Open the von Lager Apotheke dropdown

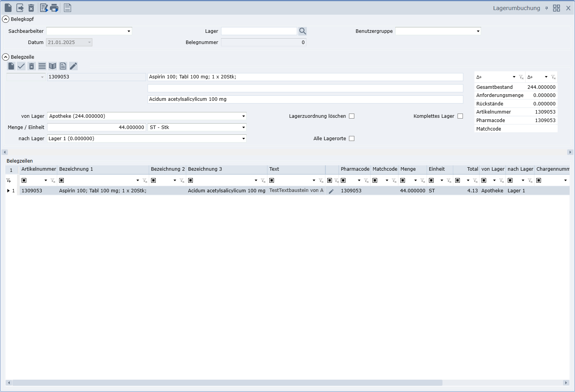tap(243, 116)
